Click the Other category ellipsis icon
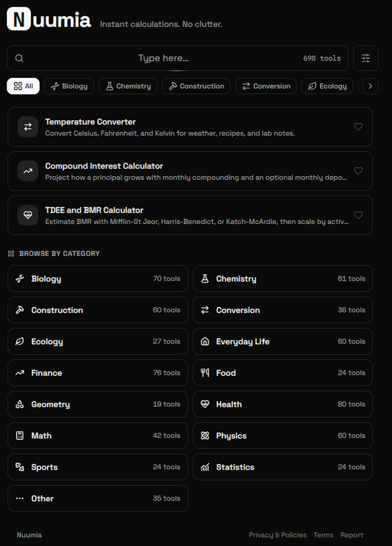This screenshot has width=392, height=546. pyautogui.click(x=20, y=498)
